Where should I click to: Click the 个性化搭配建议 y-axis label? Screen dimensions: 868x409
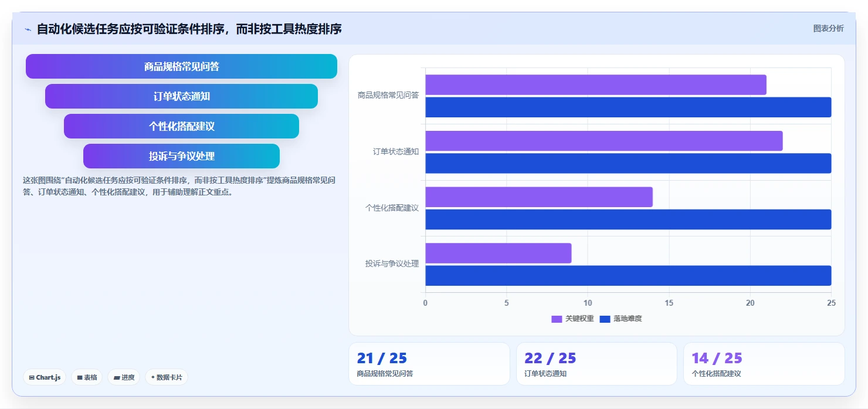(392, 208)
